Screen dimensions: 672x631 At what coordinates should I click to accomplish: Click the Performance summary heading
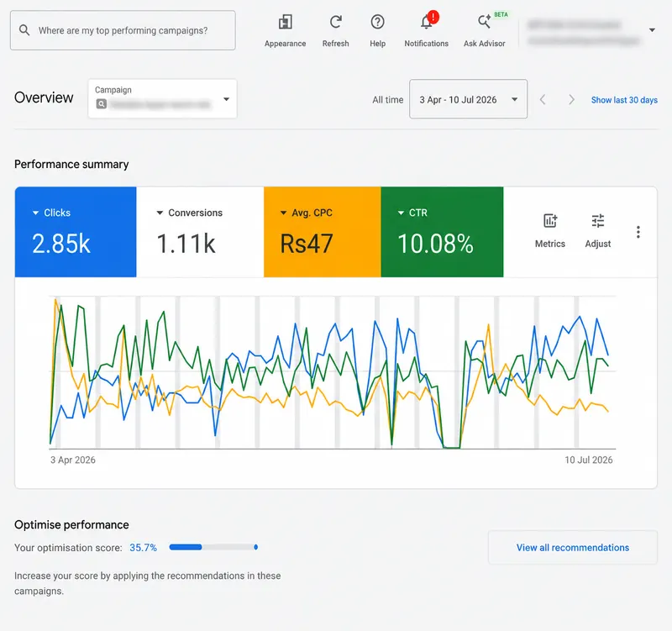[71, 164]
